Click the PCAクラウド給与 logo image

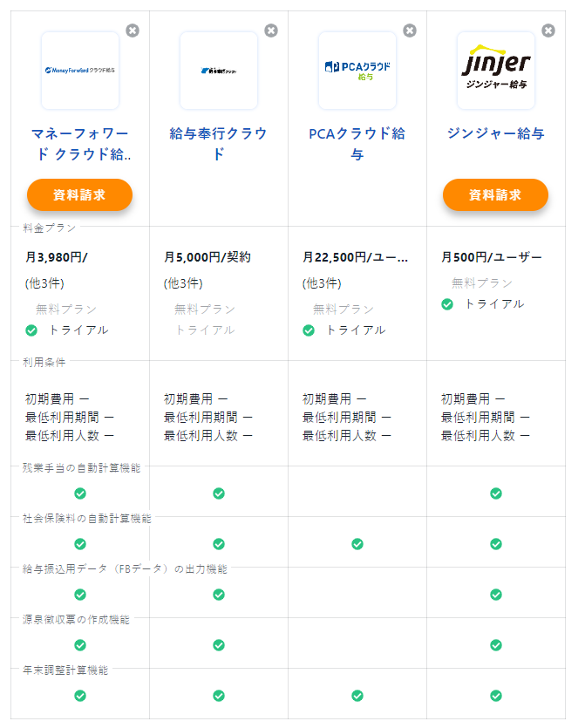pos(357,70)
